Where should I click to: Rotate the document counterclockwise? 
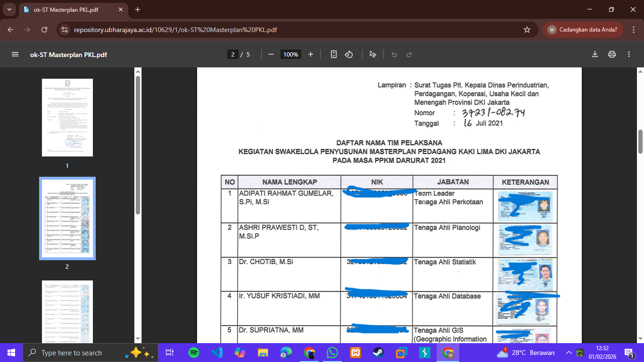coord(349,54)
